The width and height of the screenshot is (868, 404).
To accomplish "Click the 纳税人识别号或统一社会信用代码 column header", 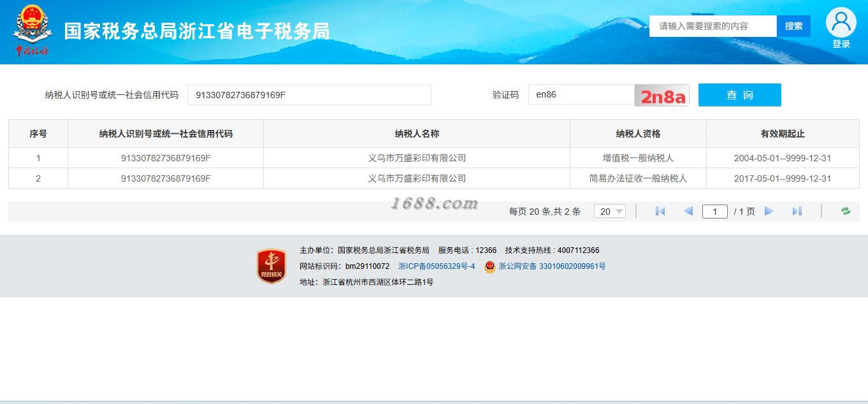I will coord(166,134).
